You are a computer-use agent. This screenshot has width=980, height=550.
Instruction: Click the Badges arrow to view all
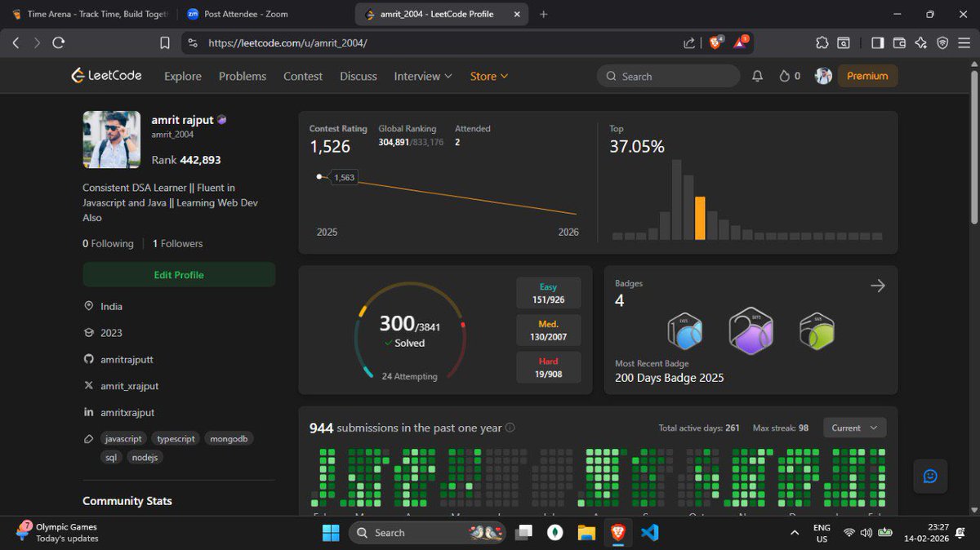[878, 286]
